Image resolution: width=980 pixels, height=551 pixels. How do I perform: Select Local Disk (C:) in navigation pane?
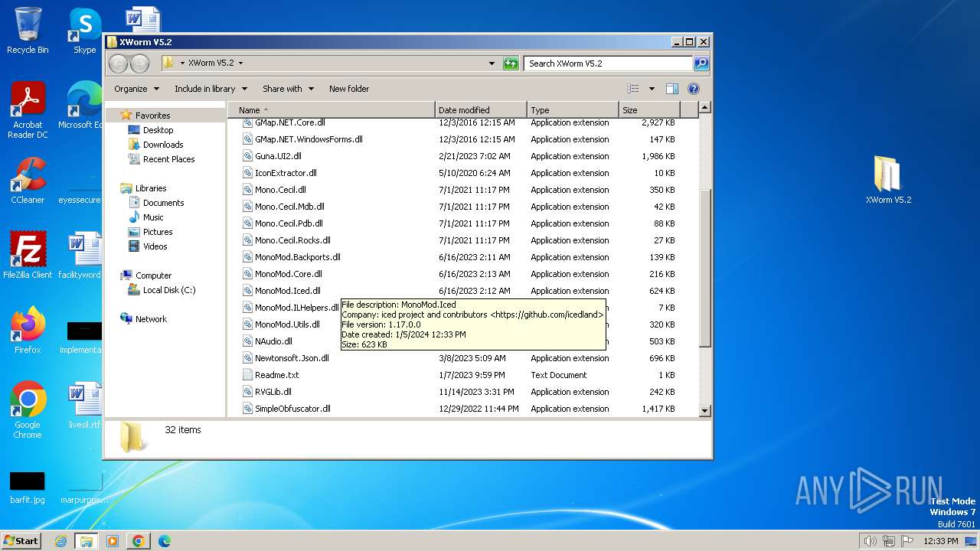[168, 290]
